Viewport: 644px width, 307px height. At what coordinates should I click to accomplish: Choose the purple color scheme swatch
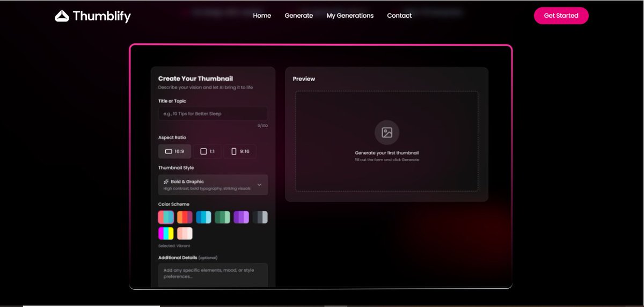(241, 217)
